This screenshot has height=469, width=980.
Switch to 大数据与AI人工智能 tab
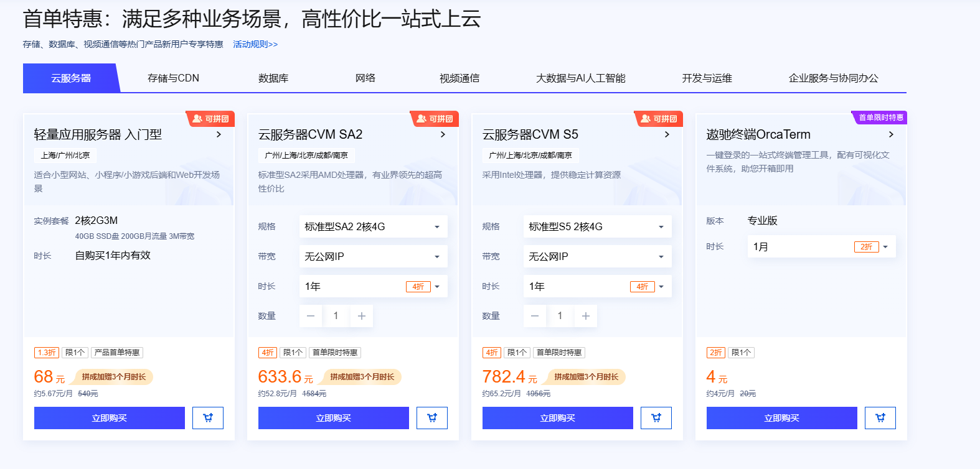point(581,78)
